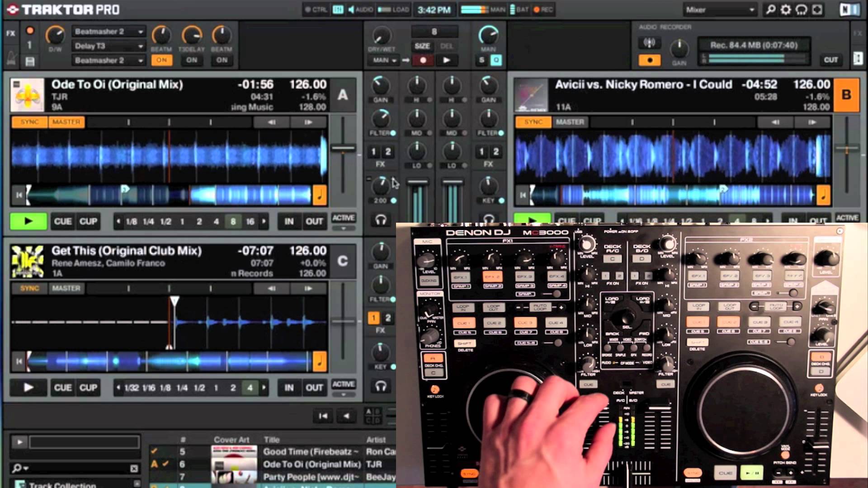Toggle the master S snap button
This screenshot has height=488, width=868.
point(482,60)
